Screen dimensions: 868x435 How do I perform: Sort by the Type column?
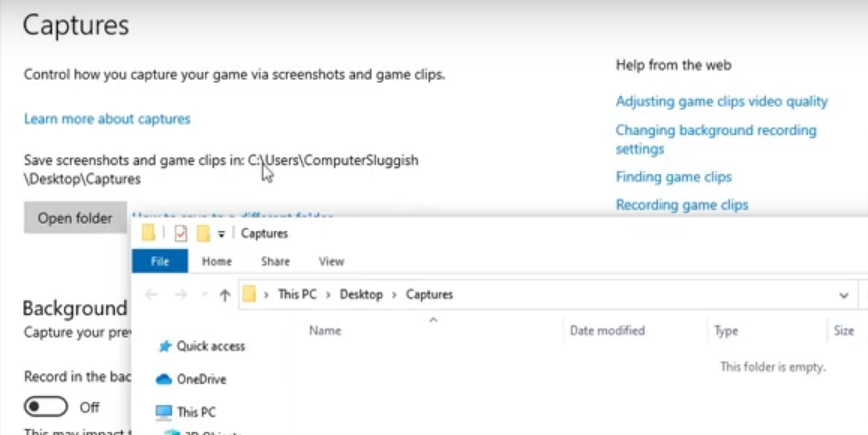point(726,330)
